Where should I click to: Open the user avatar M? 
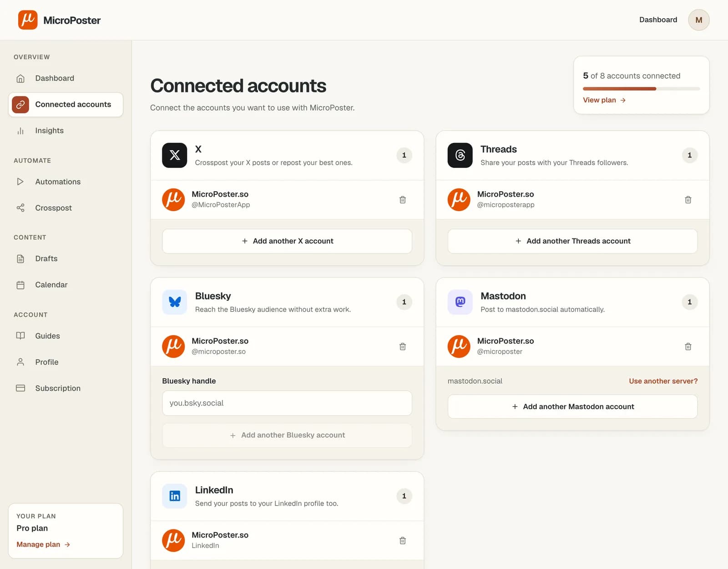click(698, 20)
